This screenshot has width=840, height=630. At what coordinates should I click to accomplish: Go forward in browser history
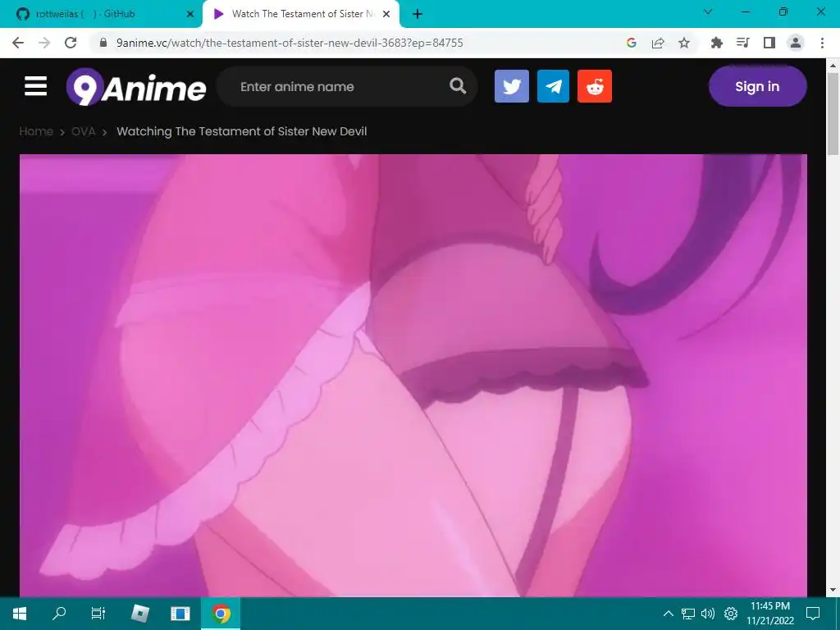coord(44,43)
